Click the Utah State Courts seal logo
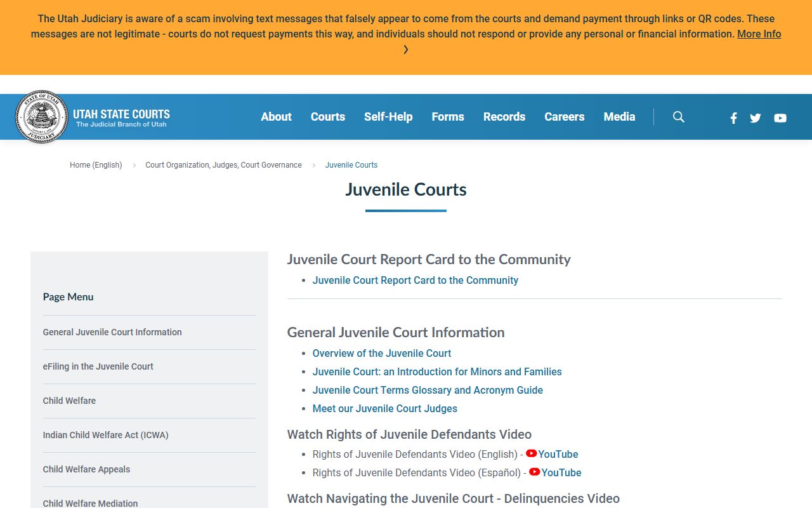Image resolution: width=812 pixels, height=508 pixels. 41,117
